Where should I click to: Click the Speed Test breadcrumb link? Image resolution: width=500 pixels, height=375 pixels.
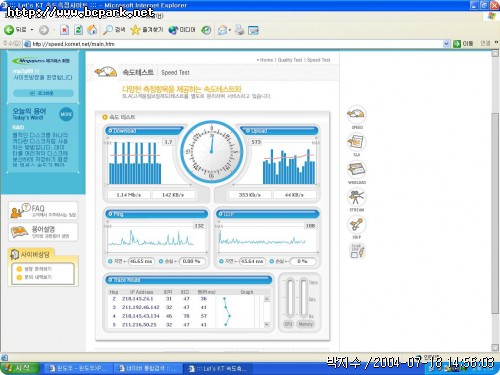(319, 60)
